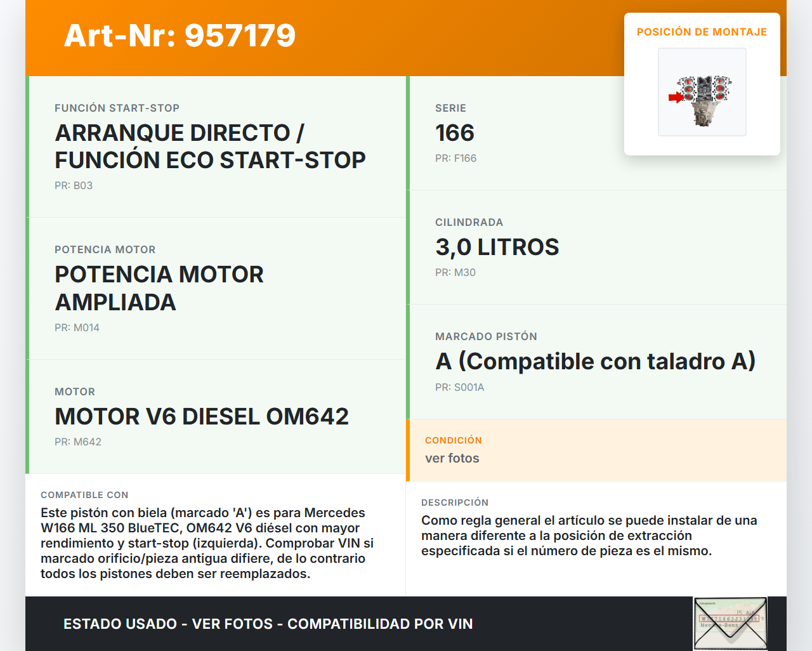
Task: Click the "PR: F166" code
Action: [x=456, y=158]
